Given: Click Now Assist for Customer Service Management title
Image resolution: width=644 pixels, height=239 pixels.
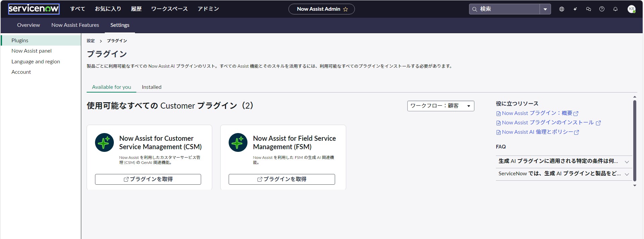Looking at the screenshot, I should (160, 142).
